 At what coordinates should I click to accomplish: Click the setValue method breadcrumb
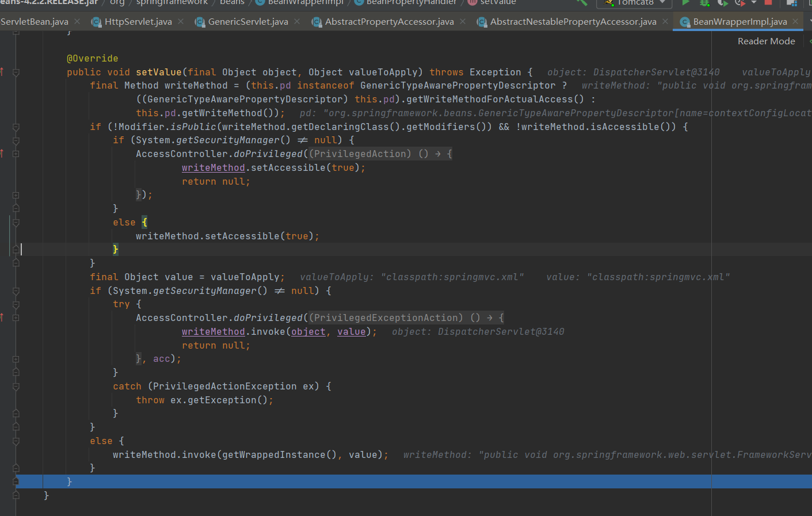[x=492, y=2]
